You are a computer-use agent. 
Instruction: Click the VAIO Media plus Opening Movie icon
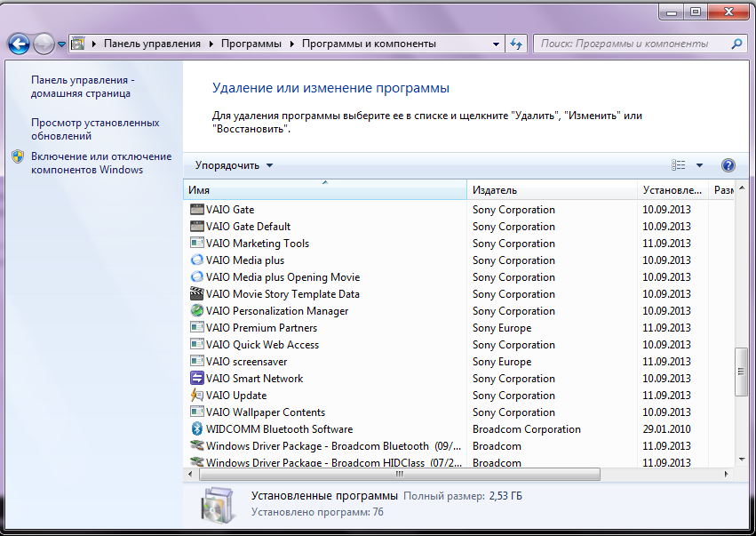pyautogui.click(x=196, y=277)
